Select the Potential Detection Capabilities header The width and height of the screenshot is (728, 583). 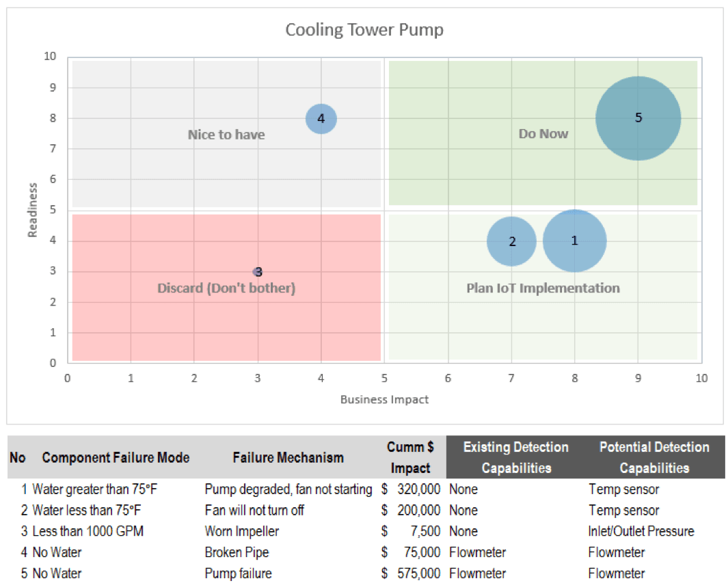(654, 457)
